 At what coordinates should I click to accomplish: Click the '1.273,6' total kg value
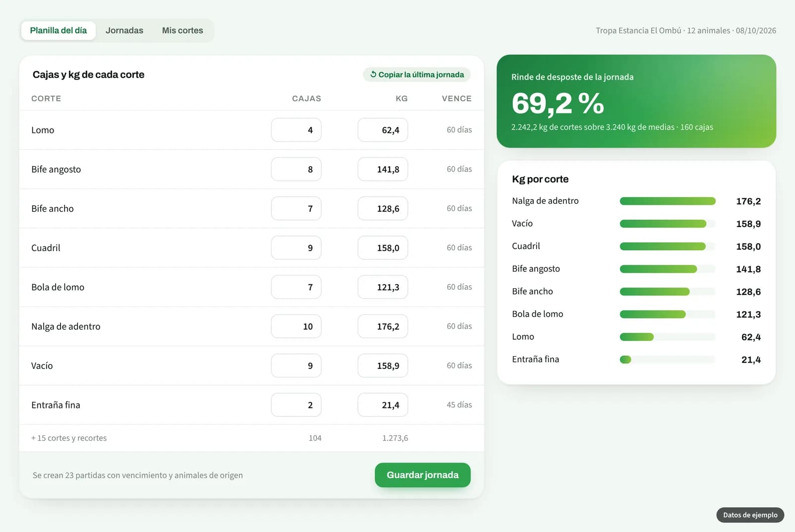click(395, 438)
